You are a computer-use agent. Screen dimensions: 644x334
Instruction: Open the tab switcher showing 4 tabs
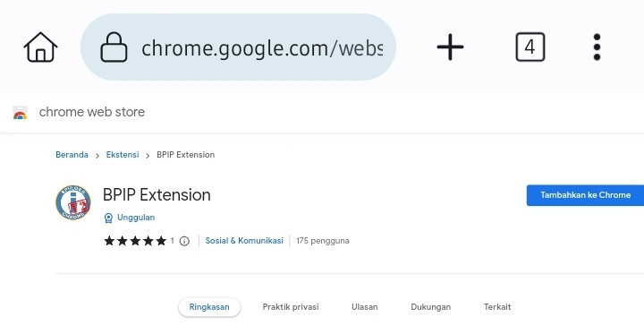(530, 47)
